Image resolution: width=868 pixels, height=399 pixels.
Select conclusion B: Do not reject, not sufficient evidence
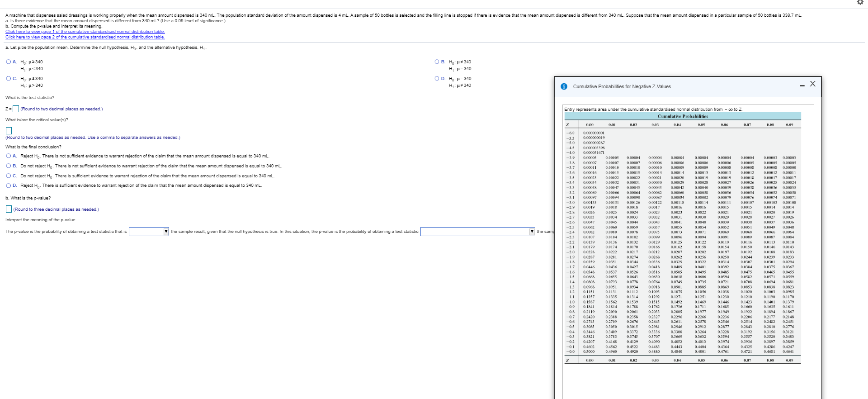tap(9, 166)
